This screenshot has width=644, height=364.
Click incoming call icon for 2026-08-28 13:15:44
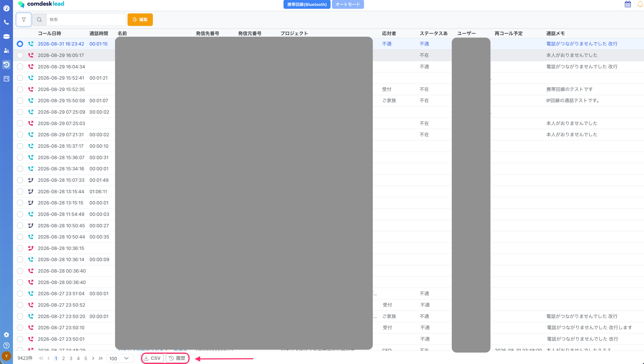click(x=31, y=191)
